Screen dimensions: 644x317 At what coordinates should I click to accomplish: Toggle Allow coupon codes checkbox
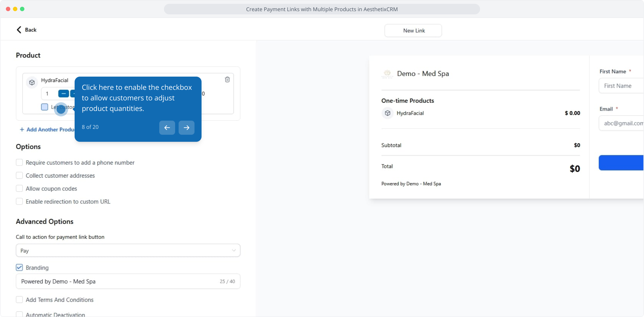tap(19, 188)
